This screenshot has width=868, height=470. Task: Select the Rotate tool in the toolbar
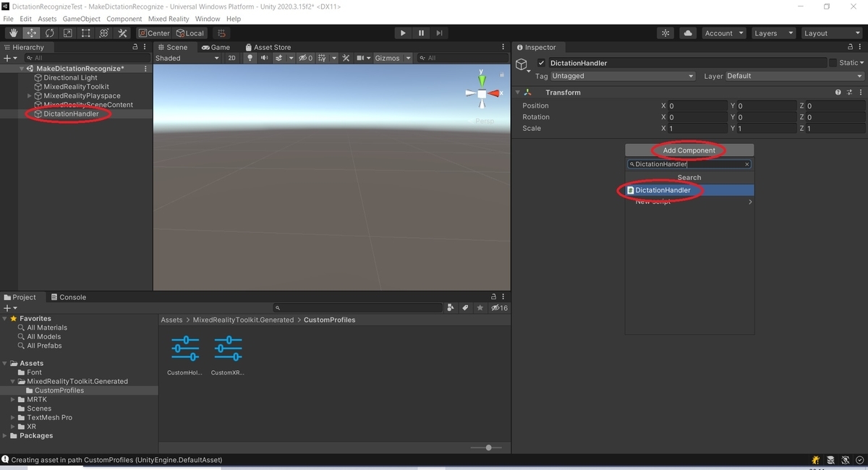[50, 33]
